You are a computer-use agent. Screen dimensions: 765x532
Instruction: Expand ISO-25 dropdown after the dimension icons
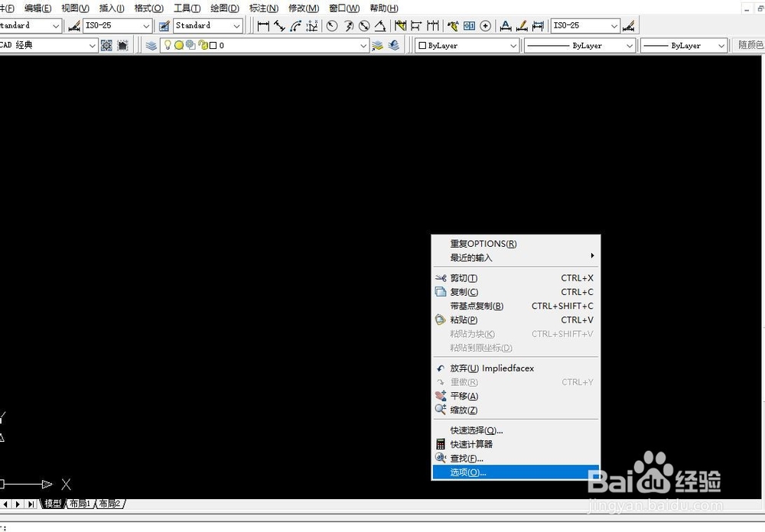point(614,25)
